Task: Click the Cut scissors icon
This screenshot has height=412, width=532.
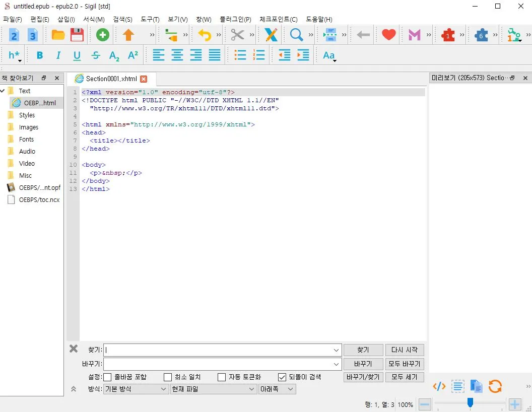Action: click(237, 35)
